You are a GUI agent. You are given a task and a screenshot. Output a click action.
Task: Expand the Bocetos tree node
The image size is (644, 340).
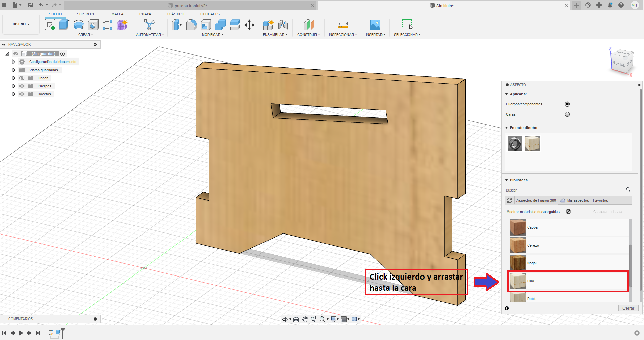point(13,94)
